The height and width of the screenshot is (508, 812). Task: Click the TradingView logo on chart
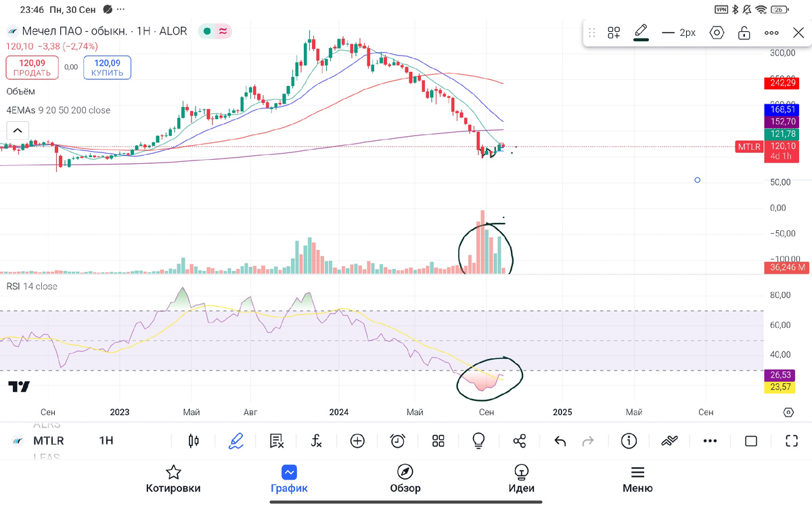click(19, 387)
